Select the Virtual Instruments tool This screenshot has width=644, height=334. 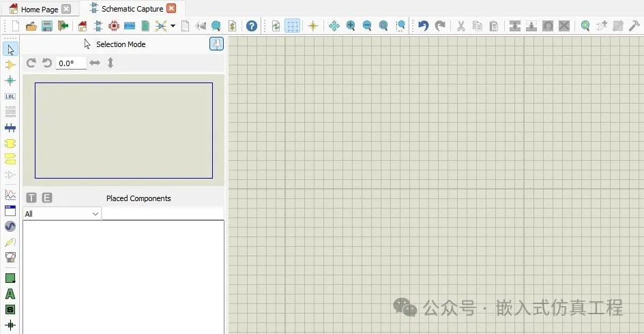click(x=10, y=258)
